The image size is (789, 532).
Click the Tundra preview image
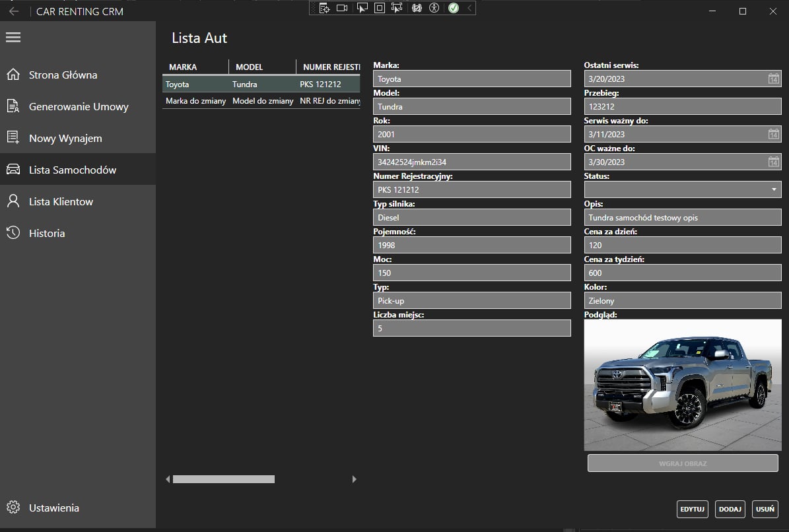pos(683,385)
